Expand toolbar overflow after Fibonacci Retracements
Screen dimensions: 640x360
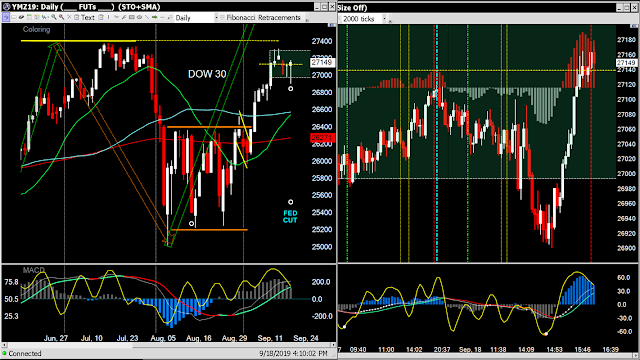[307, 20]
